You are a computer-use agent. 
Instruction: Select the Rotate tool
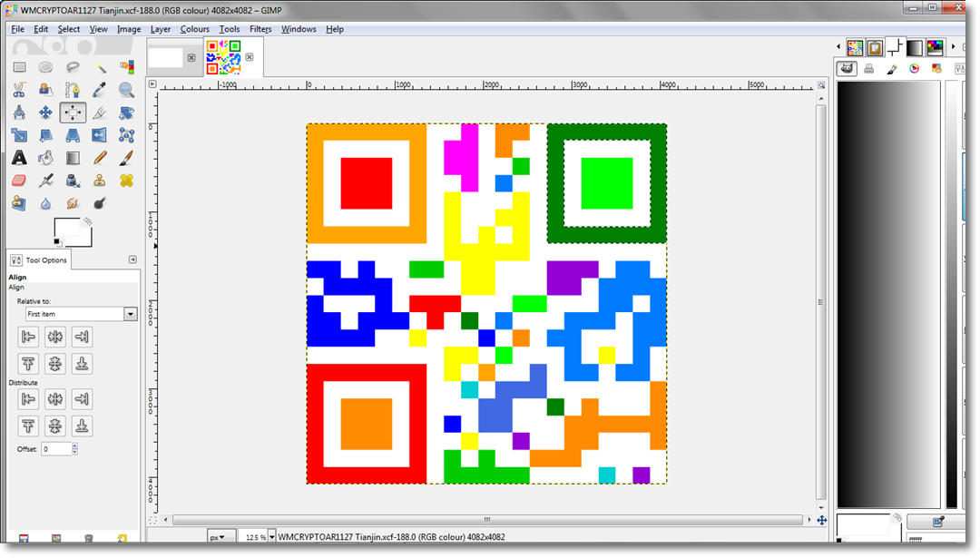126,113
